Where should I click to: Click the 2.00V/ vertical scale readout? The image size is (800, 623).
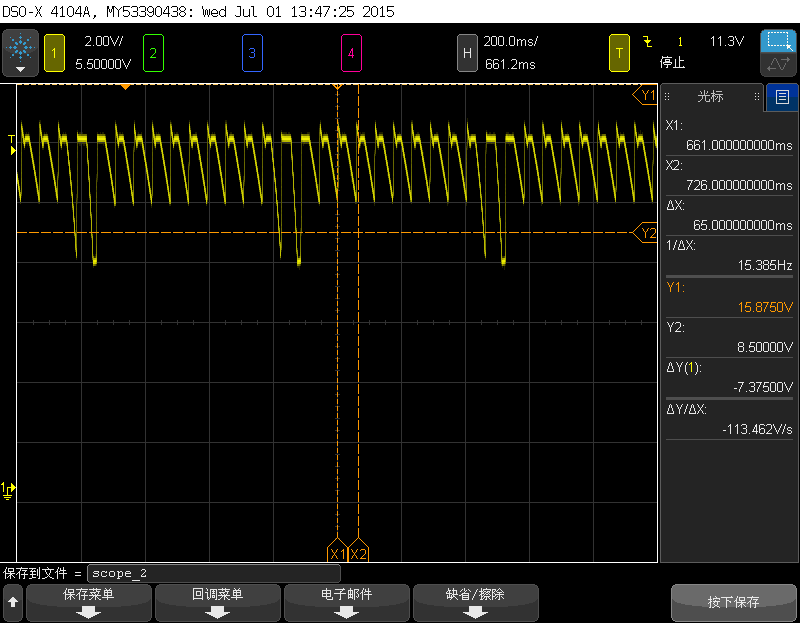104,41
